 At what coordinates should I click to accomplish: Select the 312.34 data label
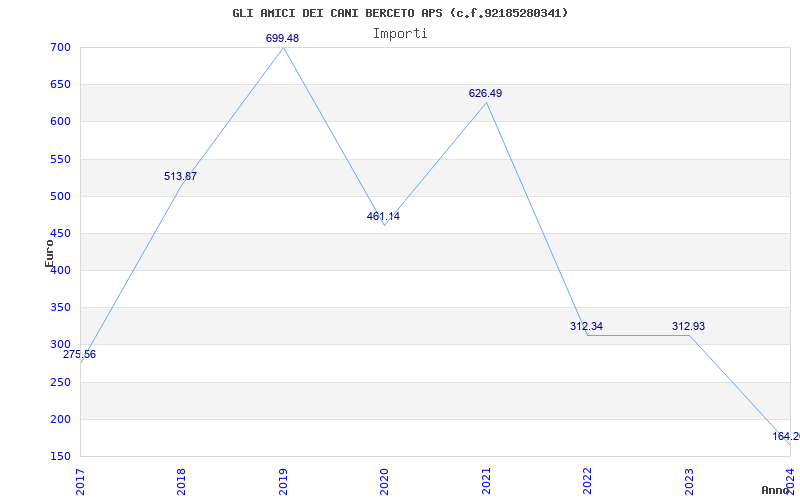(x=586, y=327)
